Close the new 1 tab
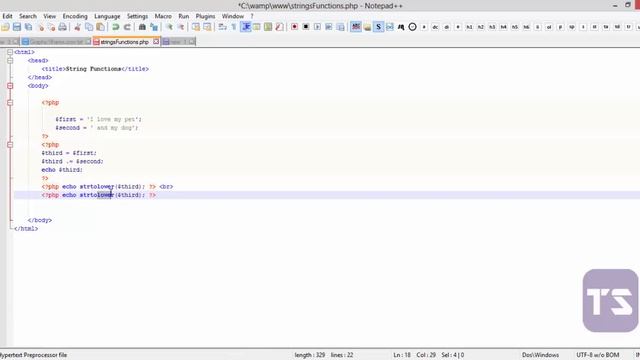 pos(192,42)
